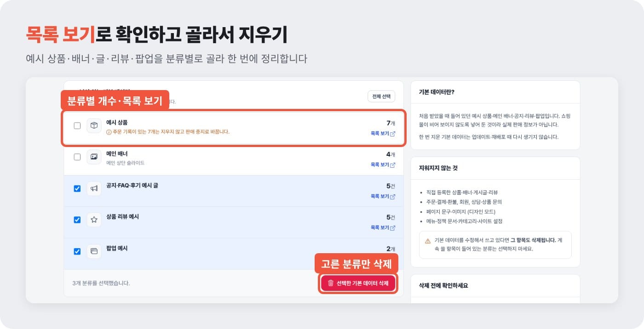Click the 목록 보기로 확인하고 골라서 지우기 headline
Image resolution: width=644 pixels, height=329 pixels.
pyautogui.click(x=157, y=34)
